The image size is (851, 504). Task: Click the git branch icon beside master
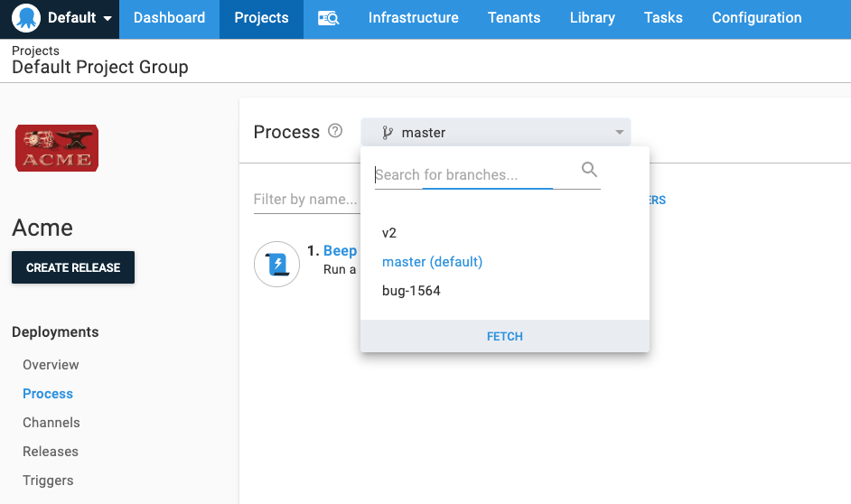click(388, 133)
